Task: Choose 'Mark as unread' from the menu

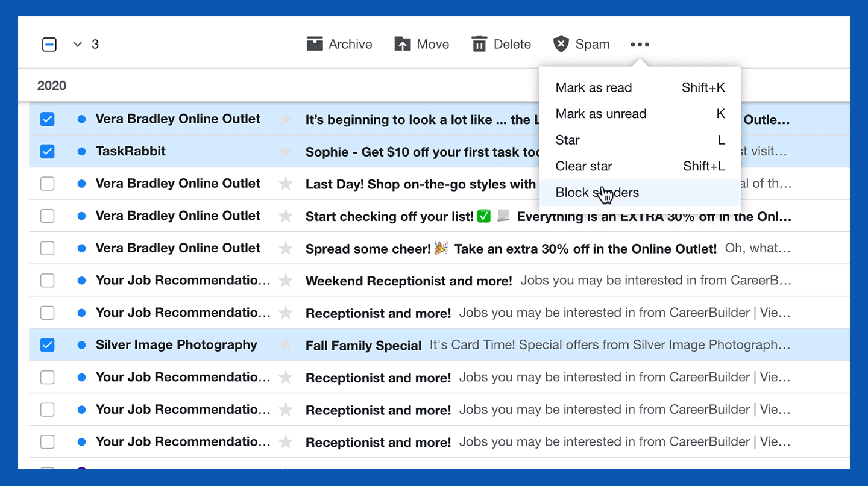Action: pos(601,114)
